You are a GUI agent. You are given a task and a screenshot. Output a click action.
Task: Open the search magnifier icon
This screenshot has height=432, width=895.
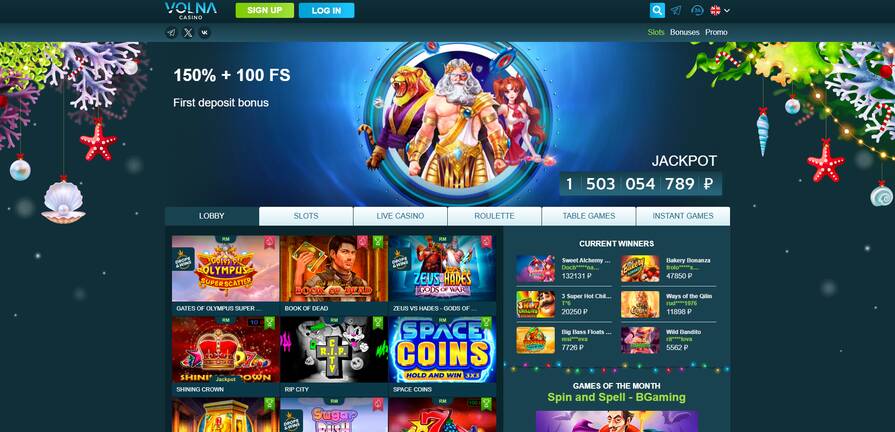point(657,10)
